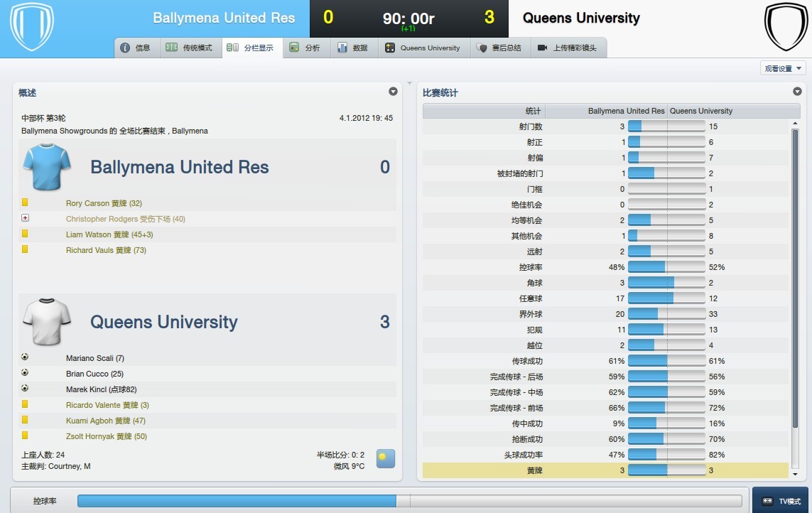Click the white Queens University kit
The image size is (812, 513).
point(47,322)
